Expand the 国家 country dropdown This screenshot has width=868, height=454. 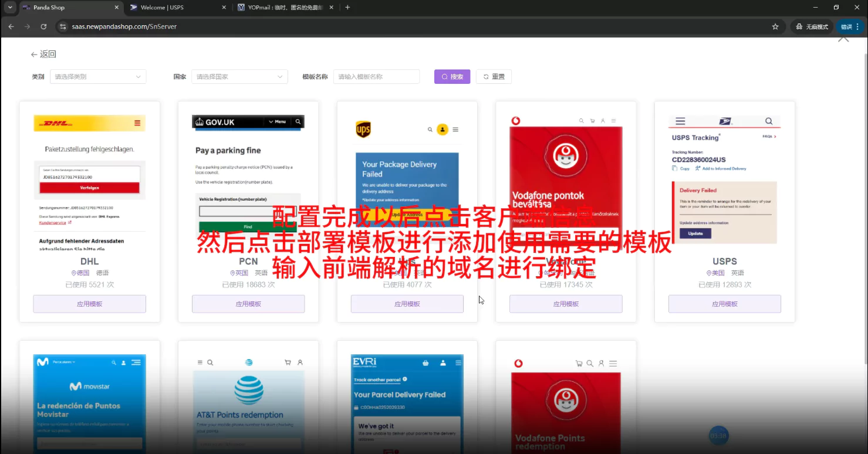tap(239, 77)
